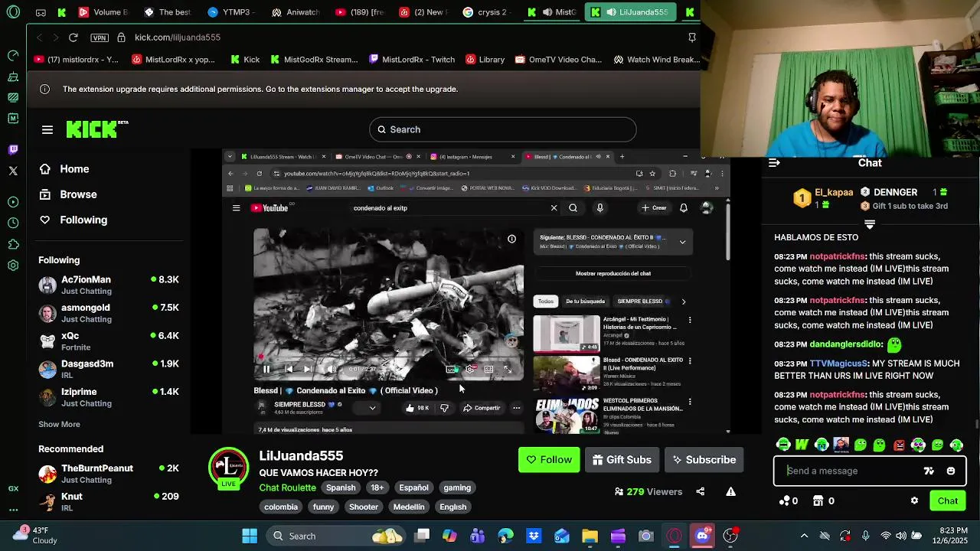980x551 pixels.
Task: Open Twitch in the Opera GX sidebar
Action: [x=13, y=150]
